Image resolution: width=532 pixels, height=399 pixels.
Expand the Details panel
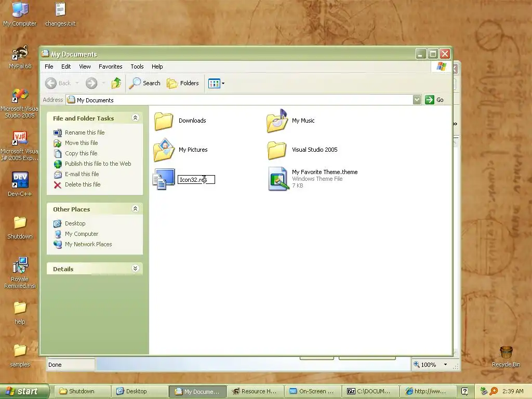136,269
